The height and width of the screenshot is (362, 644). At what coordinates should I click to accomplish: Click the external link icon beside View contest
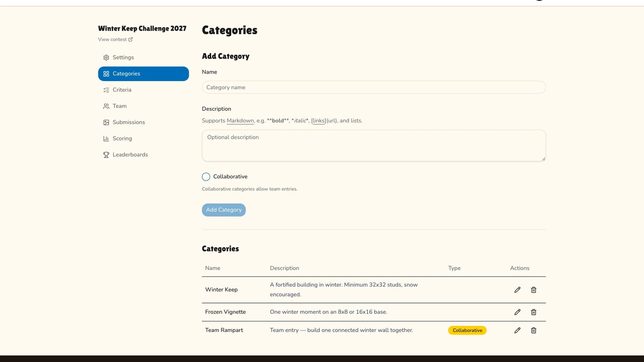tap(130, 40)
